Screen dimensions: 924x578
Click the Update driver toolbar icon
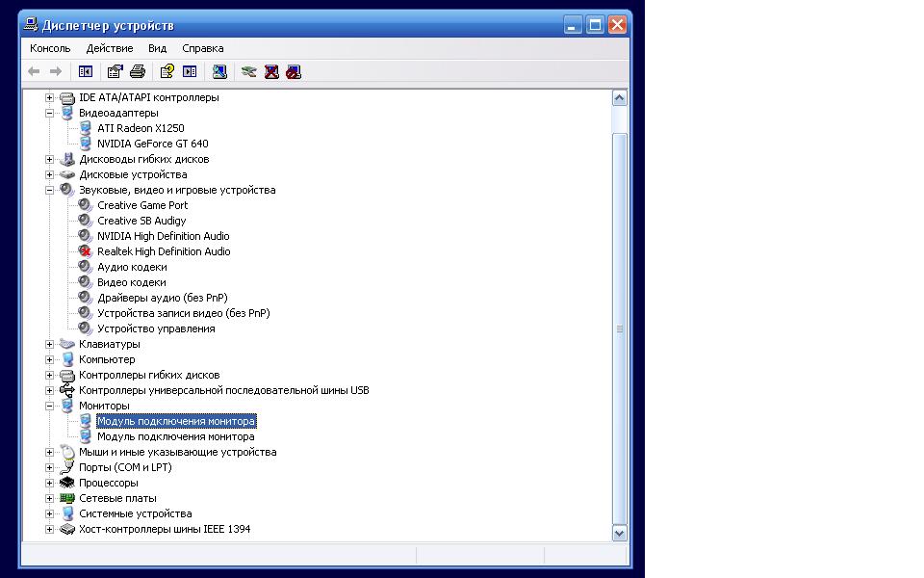248,72
